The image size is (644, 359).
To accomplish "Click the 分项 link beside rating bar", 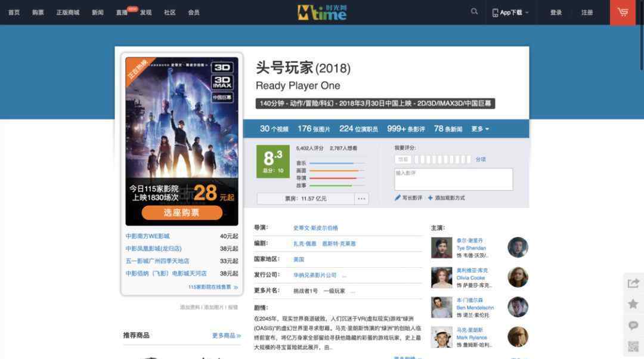I will pos(481,159).
